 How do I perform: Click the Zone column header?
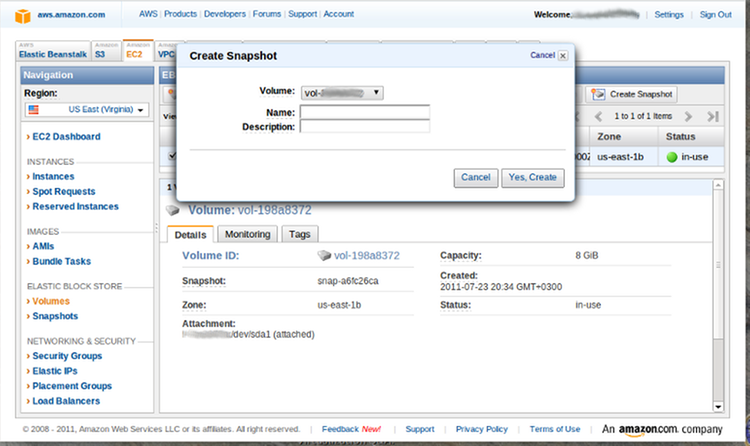click(624, 137)
